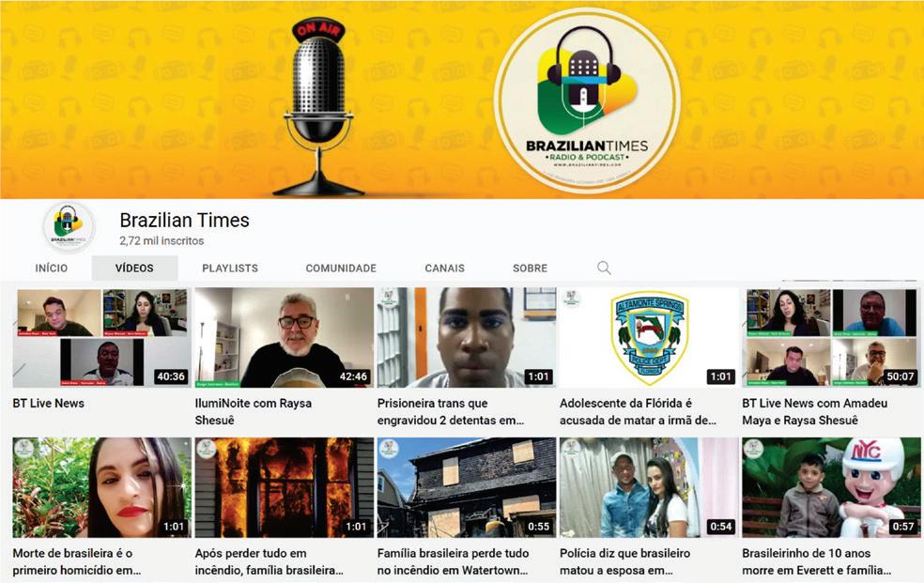
Task: Open the INÍCIO tab
Action: 52,268
